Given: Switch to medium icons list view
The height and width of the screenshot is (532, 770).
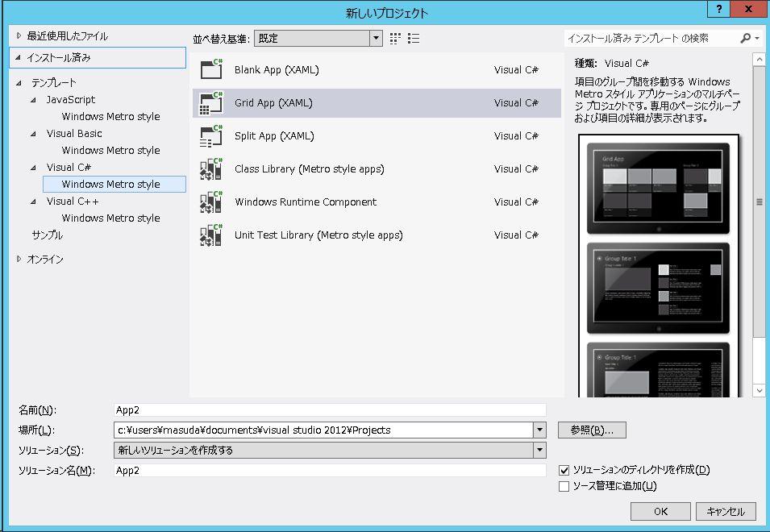Looking at the screenshot, I should click(x=414, y=39).
